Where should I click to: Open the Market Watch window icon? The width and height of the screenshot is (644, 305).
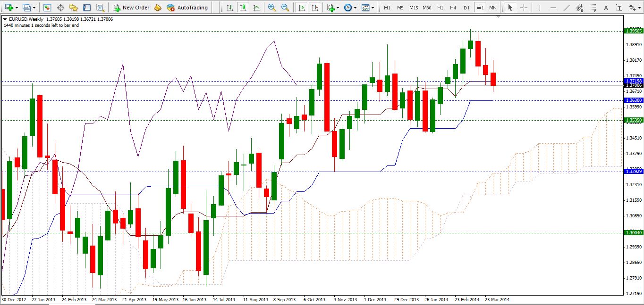tap(47, 8)
